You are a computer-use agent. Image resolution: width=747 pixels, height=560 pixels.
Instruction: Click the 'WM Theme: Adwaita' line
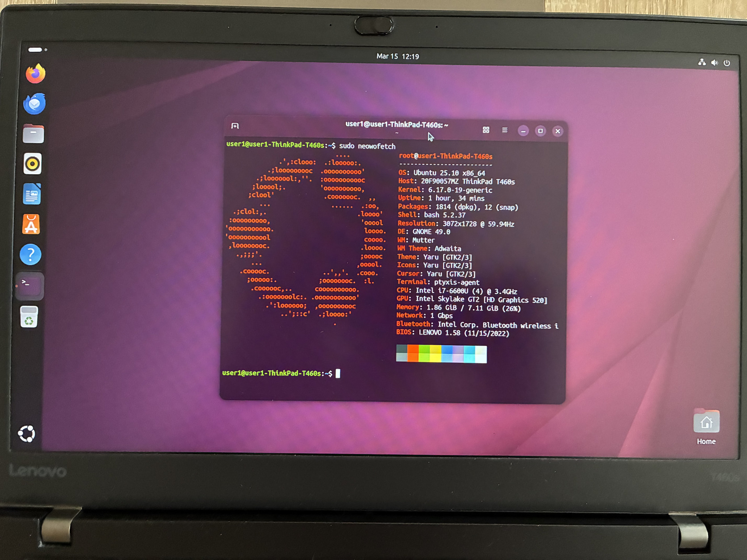pyautogui.click(x=429, y=249)
